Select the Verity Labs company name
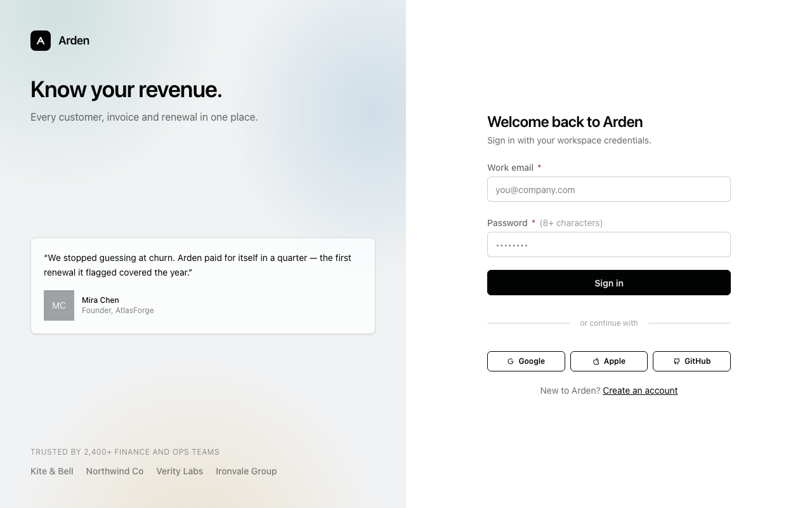 click(x=180, y=471)
